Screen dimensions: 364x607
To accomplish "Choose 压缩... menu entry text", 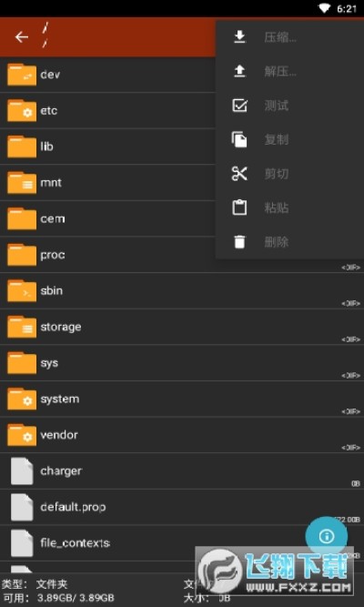I will pos(280,37).
